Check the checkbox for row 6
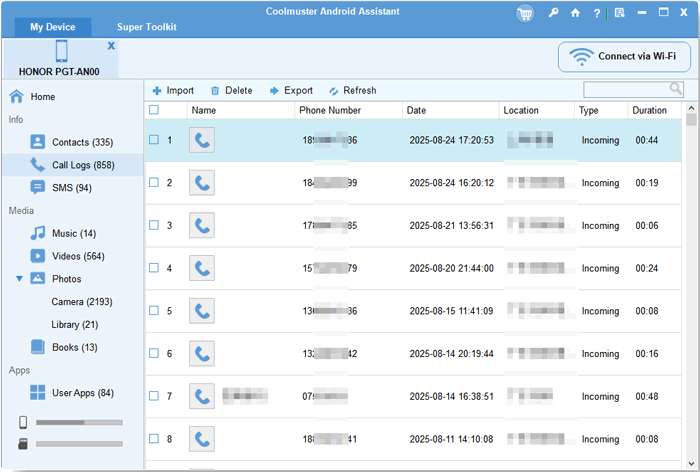 tap(154, 353)
